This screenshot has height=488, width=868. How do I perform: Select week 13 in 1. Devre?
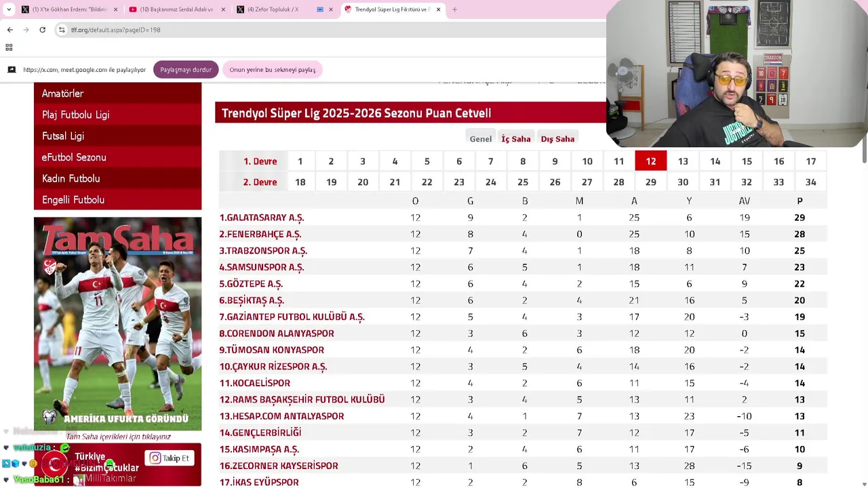coord(683,161)
